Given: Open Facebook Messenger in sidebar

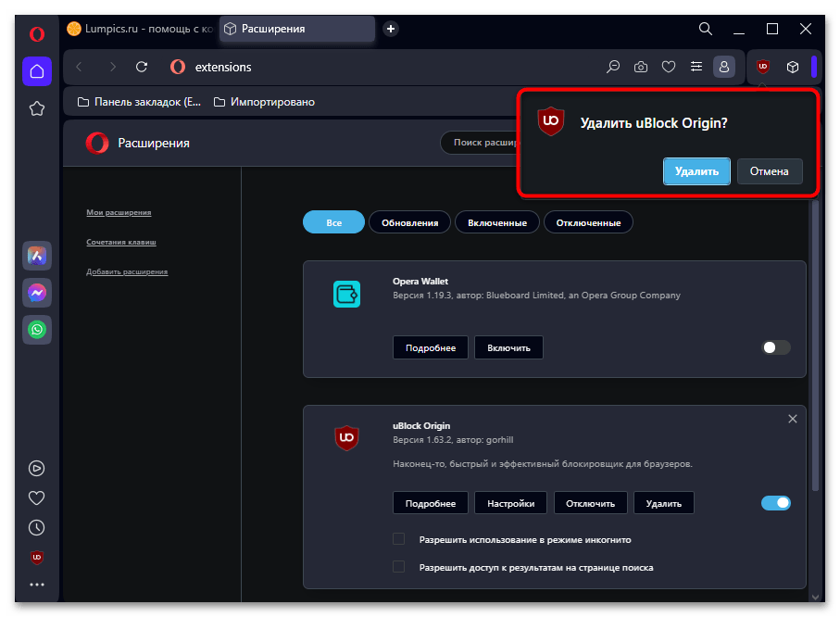Looking at the screenshot, I should tap(37, 293).
